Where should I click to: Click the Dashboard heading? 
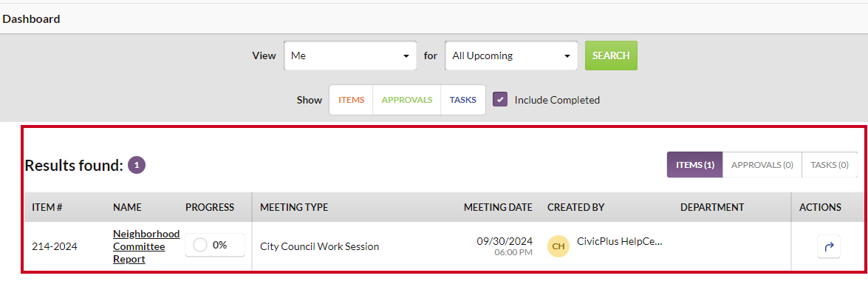(32, 18)
